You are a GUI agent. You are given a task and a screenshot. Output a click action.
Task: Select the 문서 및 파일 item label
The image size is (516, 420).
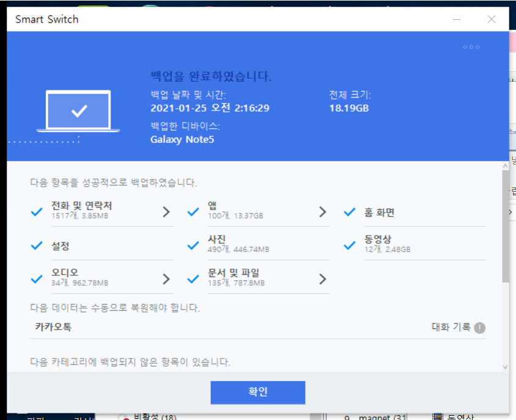pyautogui.click(x=234, y=273)
